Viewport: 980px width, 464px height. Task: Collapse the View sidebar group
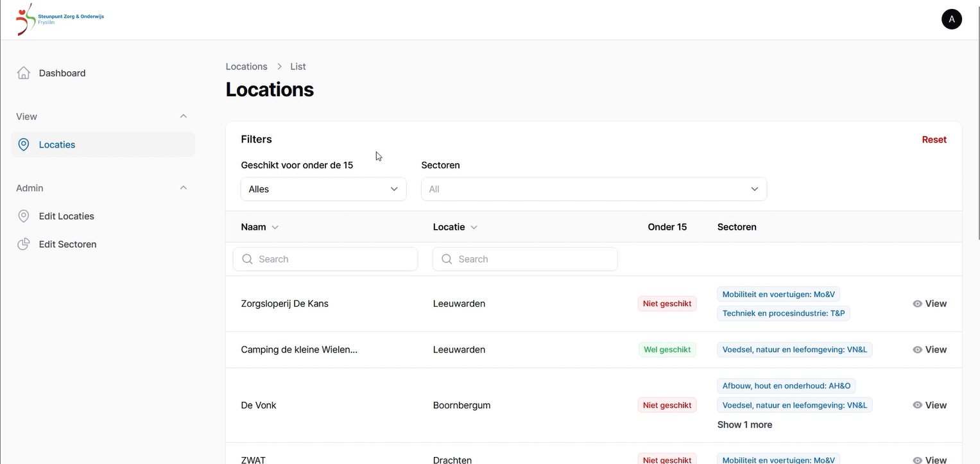tap(184, 116)
